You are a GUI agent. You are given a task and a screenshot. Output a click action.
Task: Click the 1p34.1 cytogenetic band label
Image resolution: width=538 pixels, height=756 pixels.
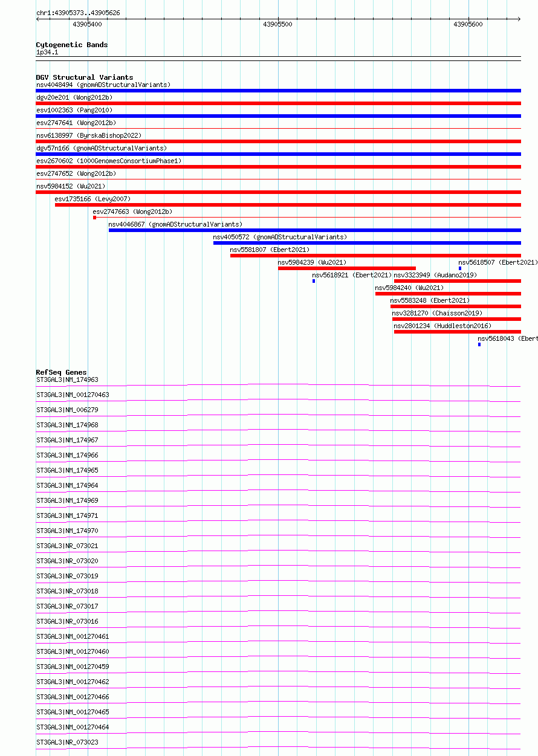pos(47,53)
